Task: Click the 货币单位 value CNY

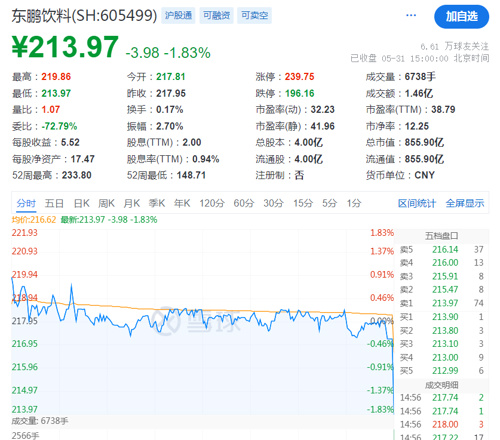Action: 424,175
